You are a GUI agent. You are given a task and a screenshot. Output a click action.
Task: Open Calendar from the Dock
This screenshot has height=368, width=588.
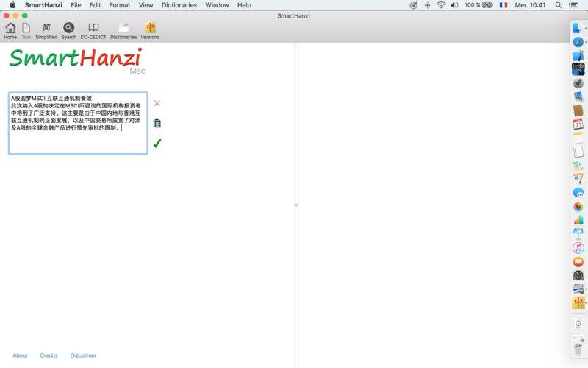tap(578, 124)
